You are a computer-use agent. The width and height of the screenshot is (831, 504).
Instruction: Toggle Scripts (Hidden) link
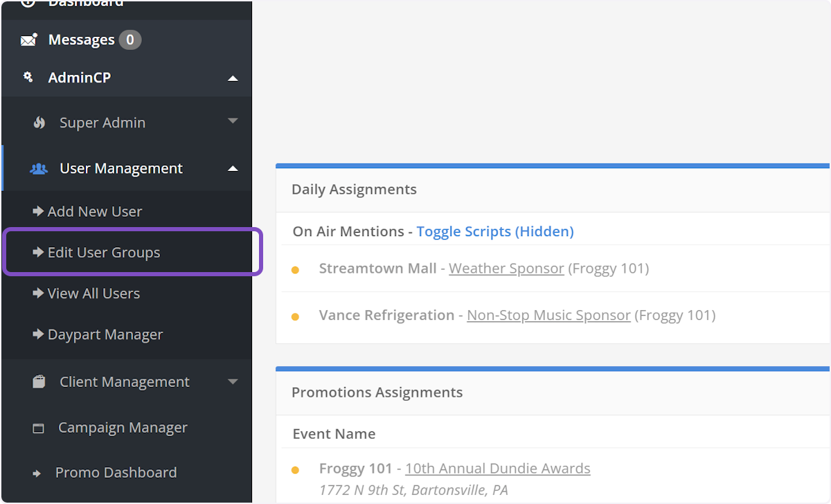[494, 231]
